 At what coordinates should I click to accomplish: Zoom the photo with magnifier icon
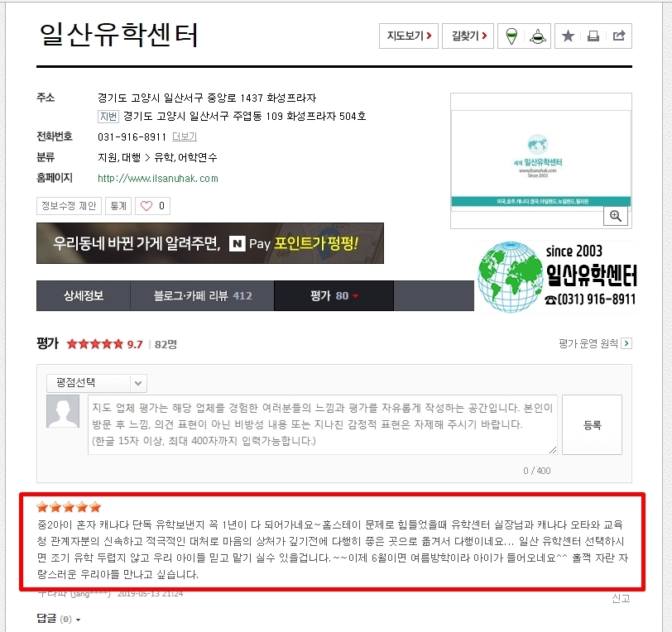(616, 216)
